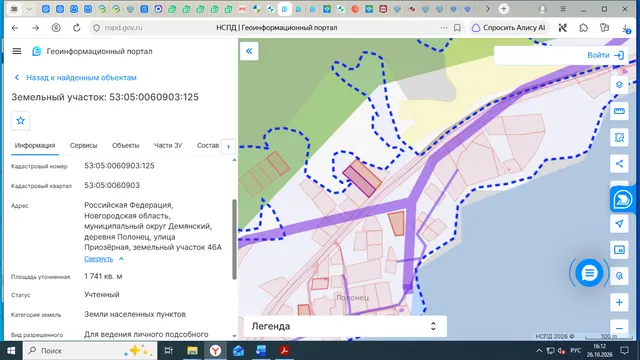Go forward in the browser
This screenshot has width=640, height=360.
36,28
